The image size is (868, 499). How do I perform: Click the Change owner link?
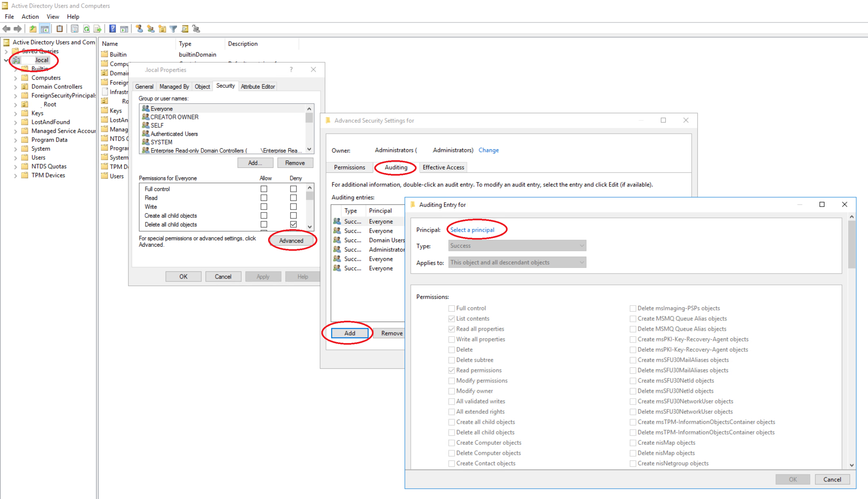point(488,150)
